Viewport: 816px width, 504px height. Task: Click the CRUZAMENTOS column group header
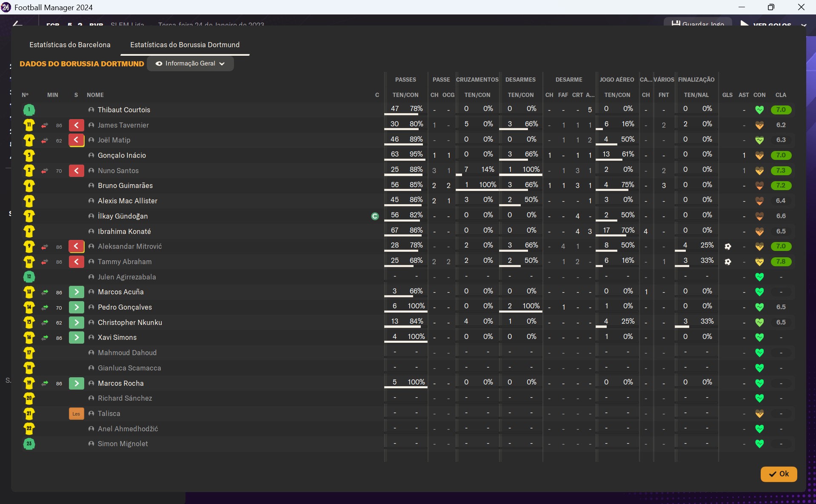tap(477, 80)
